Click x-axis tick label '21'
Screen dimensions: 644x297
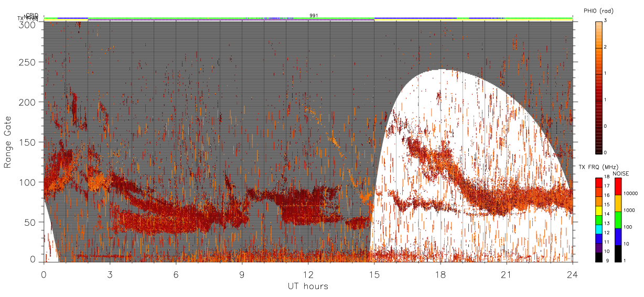click(x=506, y=273)
